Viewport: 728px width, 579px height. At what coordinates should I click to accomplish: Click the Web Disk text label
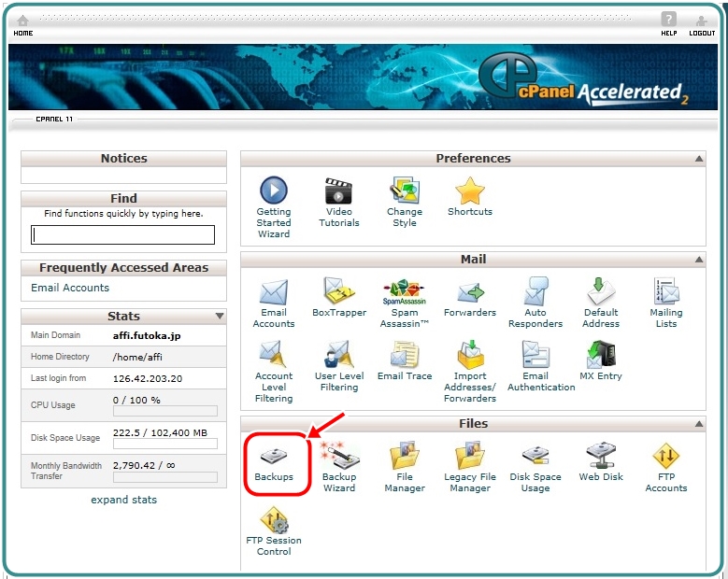601,477
